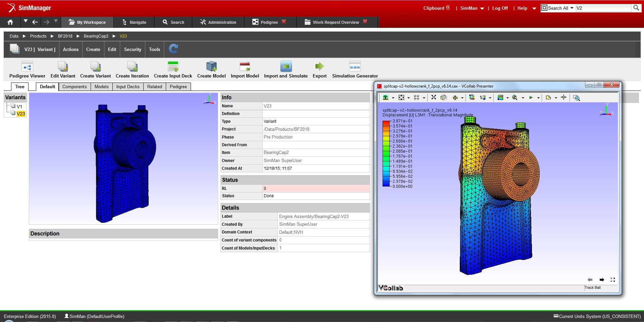Switch to the Input Decks tab
The image size is (644, 322).
[128, 87]
